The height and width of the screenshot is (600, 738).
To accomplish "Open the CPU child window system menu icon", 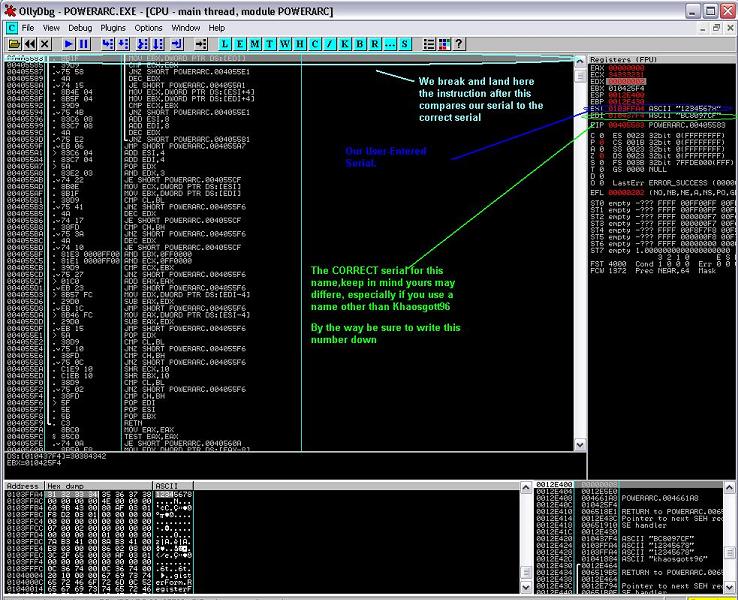I will (11, 28).
